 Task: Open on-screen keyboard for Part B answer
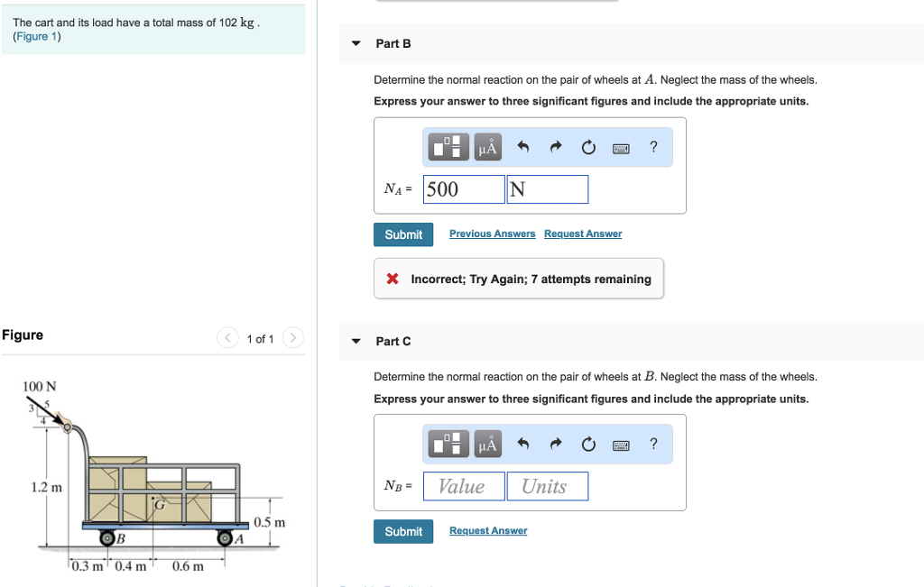(x=622, y=146)
